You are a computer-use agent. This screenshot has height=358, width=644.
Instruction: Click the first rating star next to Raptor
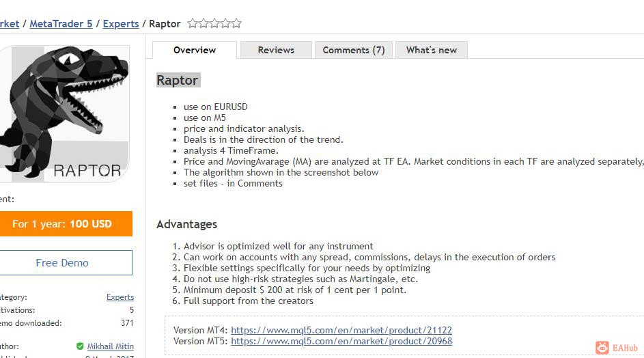(x=193, y=23)
